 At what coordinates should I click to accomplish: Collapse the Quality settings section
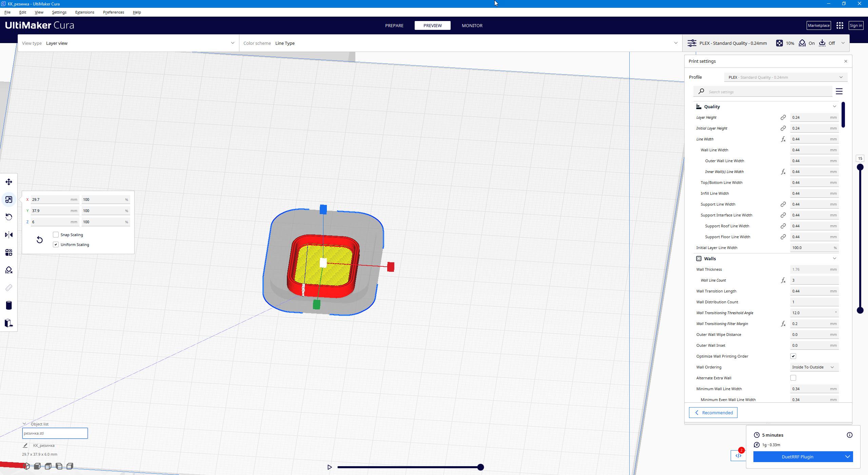click(x=834, y=106)
